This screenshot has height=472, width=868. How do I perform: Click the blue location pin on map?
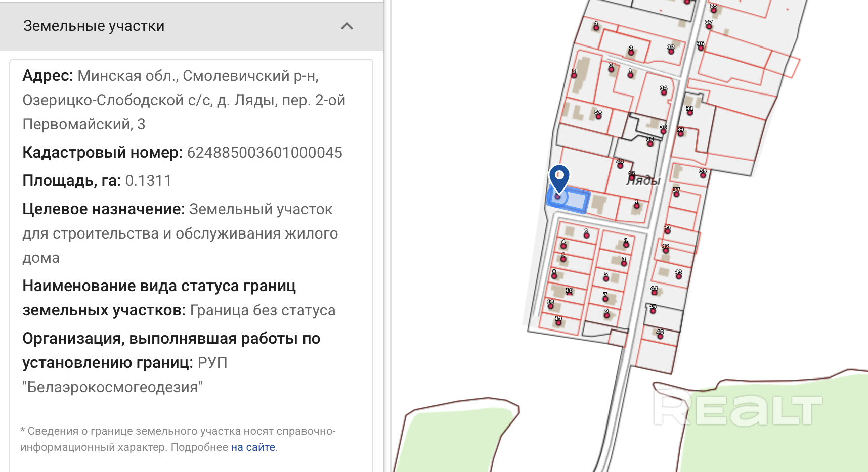click(559, 177)
